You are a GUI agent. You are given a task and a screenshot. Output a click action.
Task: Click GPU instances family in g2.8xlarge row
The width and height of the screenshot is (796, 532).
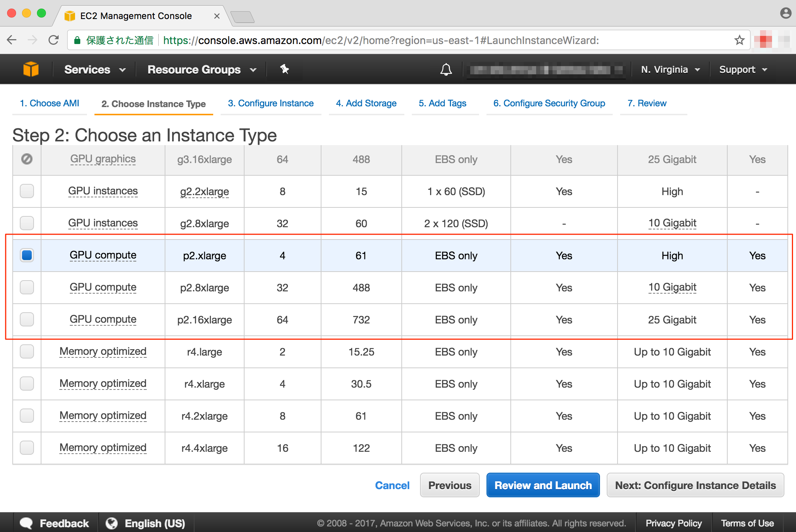(x=103, y=223)
